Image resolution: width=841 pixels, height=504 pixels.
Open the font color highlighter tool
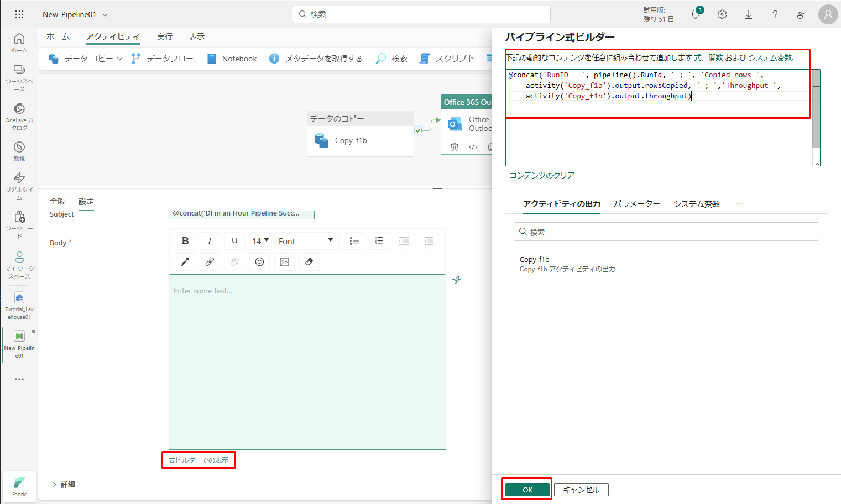(185, 262)
